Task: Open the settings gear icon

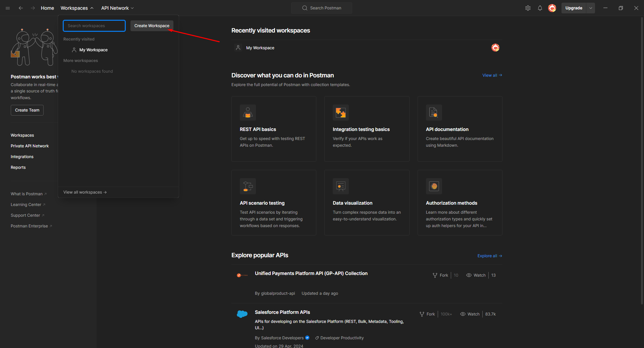Action: [528, 8]
